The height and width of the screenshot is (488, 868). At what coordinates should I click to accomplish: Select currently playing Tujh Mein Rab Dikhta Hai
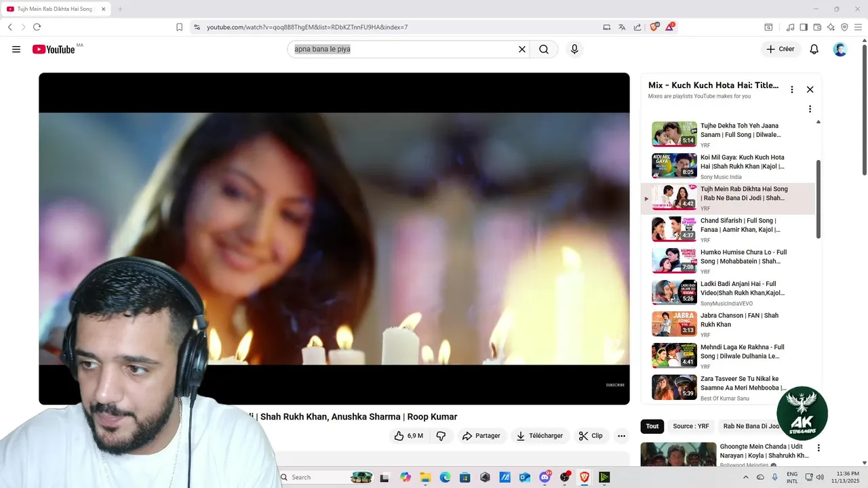coord(728,199)
